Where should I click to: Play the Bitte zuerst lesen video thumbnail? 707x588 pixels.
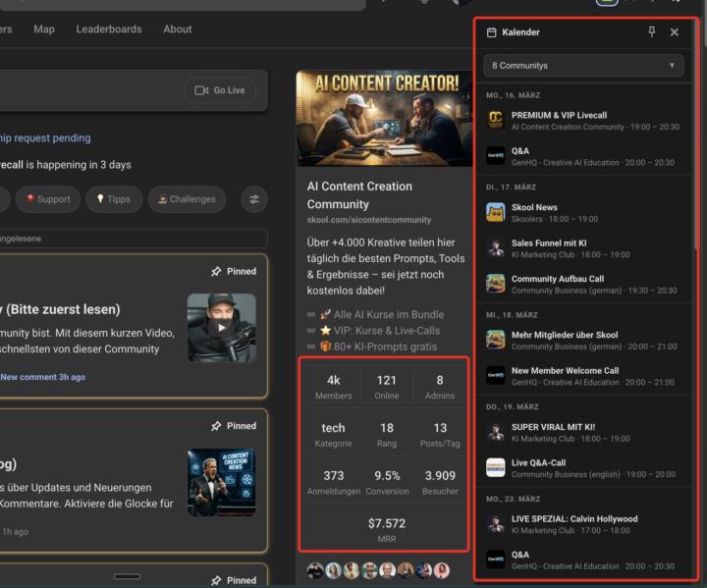click(221, 328)
